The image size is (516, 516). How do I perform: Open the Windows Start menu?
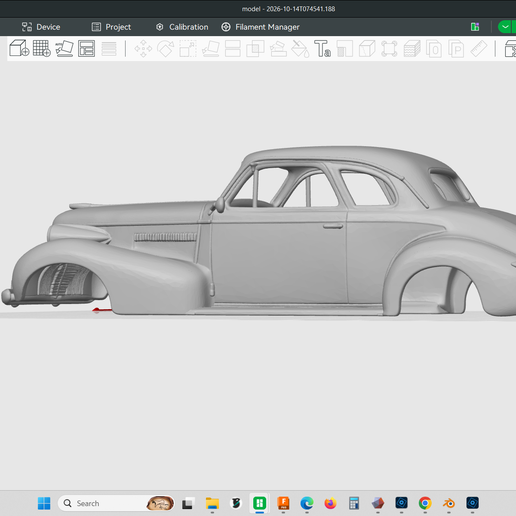44,503
